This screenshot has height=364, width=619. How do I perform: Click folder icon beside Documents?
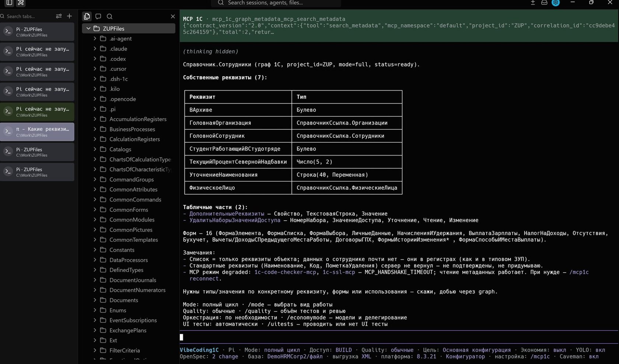click(x=104, y=300)
